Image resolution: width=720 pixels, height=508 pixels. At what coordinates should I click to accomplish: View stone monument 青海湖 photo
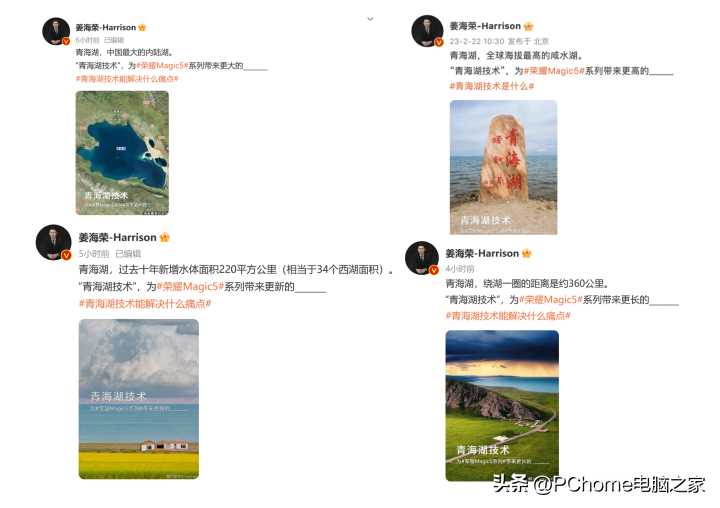click(503, 167)
